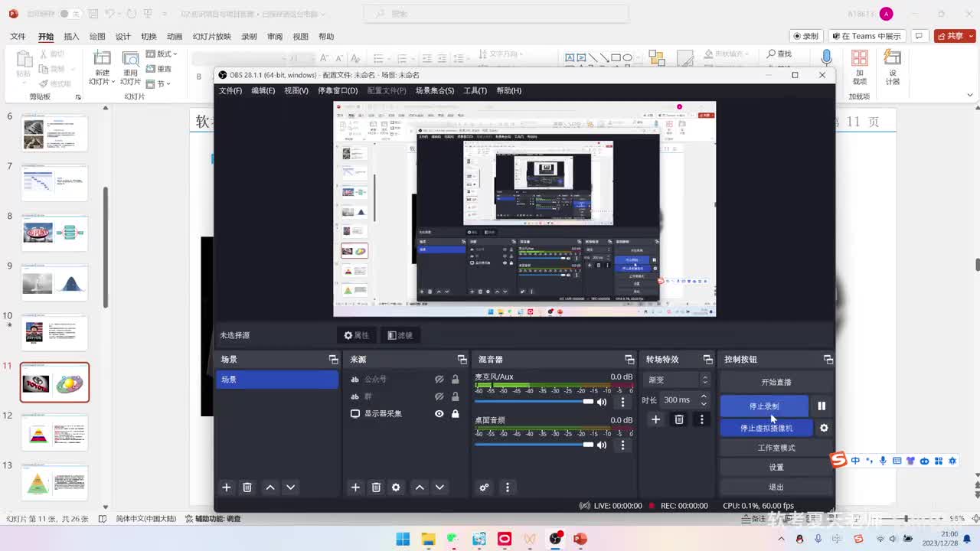This screenshot has height=551, width=980.
Task: Select slide 12 thumbnail in PowerPoint
Action: pyautogui.click(x=54, y=432)
